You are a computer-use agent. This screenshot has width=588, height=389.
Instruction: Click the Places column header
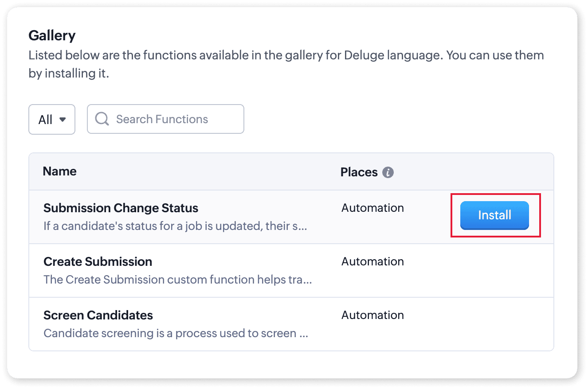tap(359, 172)
